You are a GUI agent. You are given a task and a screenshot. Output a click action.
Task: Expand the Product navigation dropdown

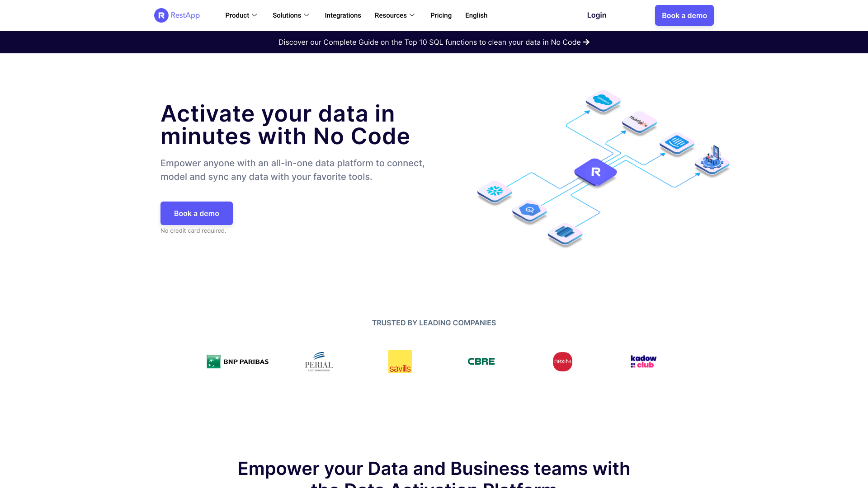tap(242, 15)
